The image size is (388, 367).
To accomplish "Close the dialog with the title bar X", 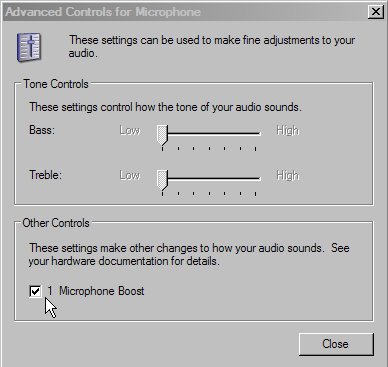I will coord(376,12).
